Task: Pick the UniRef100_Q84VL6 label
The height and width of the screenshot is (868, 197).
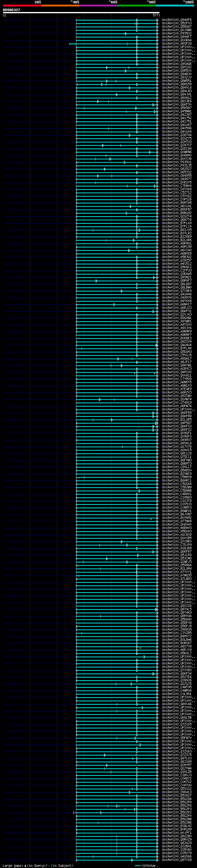Action: 177,88
